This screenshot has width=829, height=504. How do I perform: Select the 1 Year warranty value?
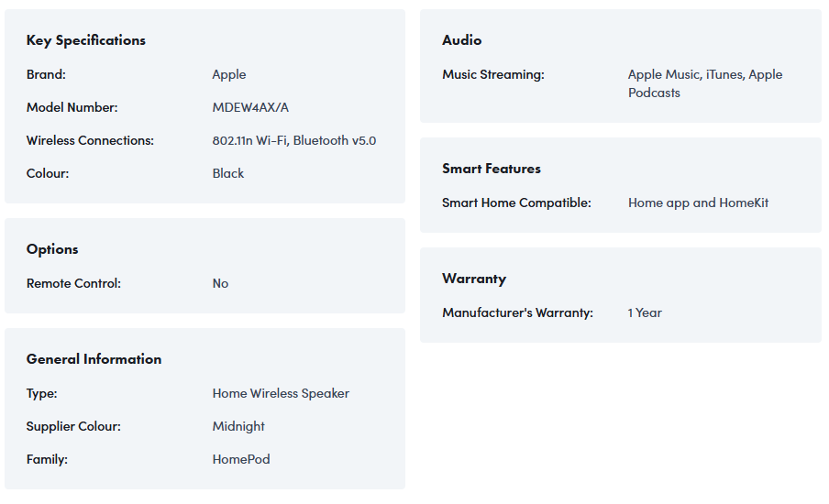tap(645, 312)
